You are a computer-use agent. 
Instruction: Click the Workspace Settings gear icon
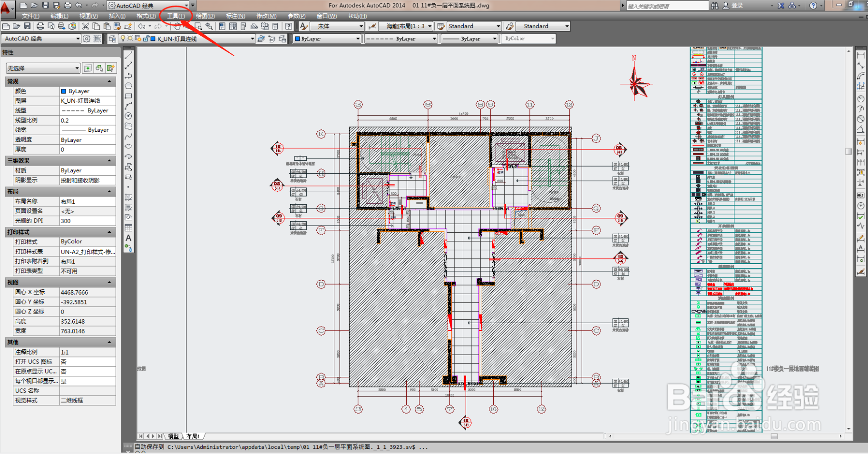[87, 39]
